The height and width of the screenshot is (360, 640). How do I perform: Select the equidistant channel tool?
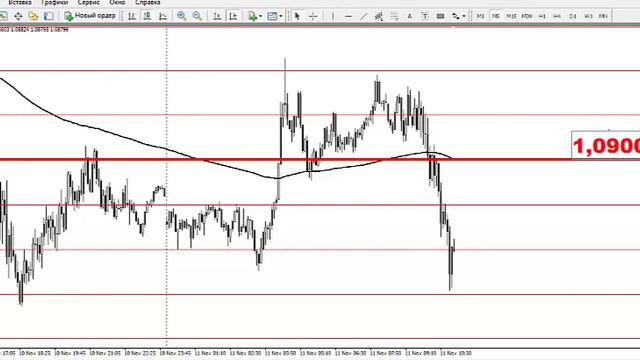(x=379, y=16)
